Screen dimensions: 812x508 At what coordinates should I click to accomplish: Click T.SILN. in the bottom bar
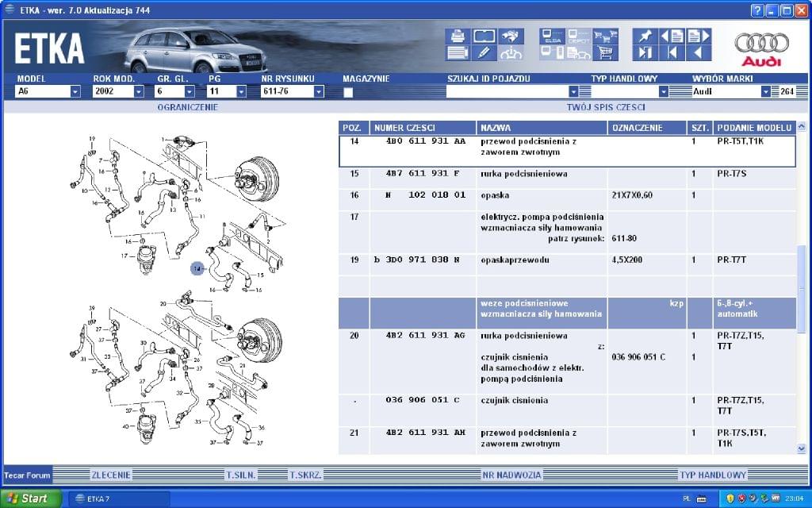pos(241,475)
